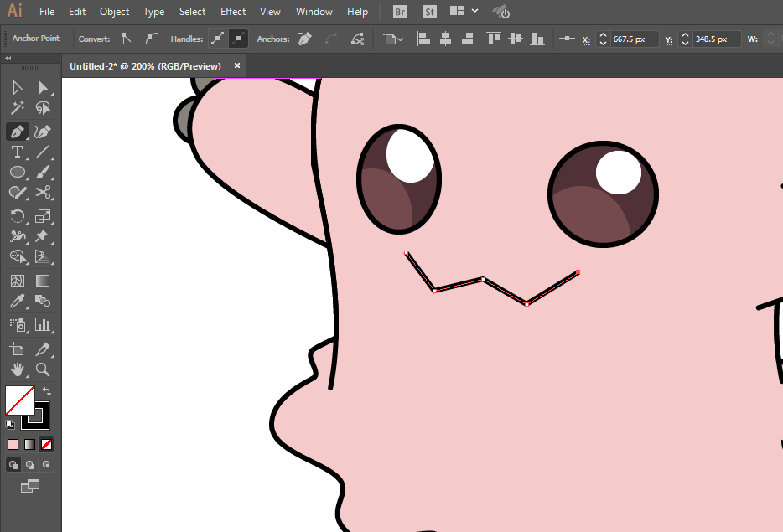Select the Curvature tool
The width and height of the screenshot is (783, 532).
43,132
